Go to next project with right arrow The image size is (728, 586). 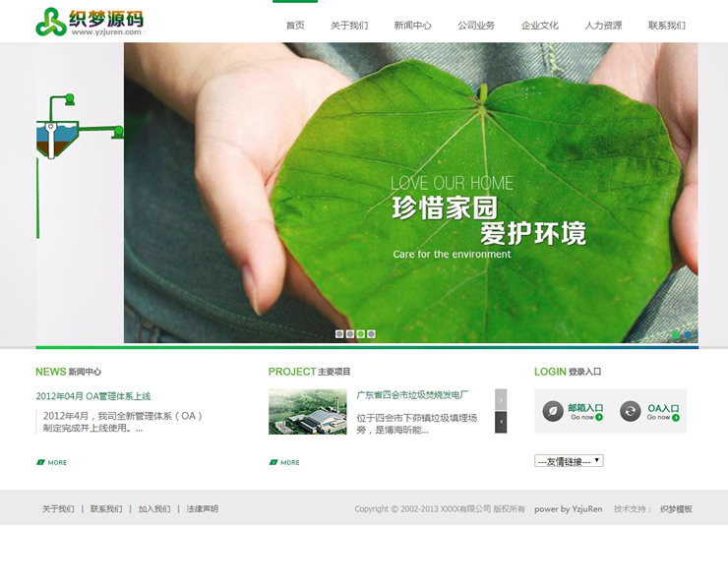tap(501, 399)
